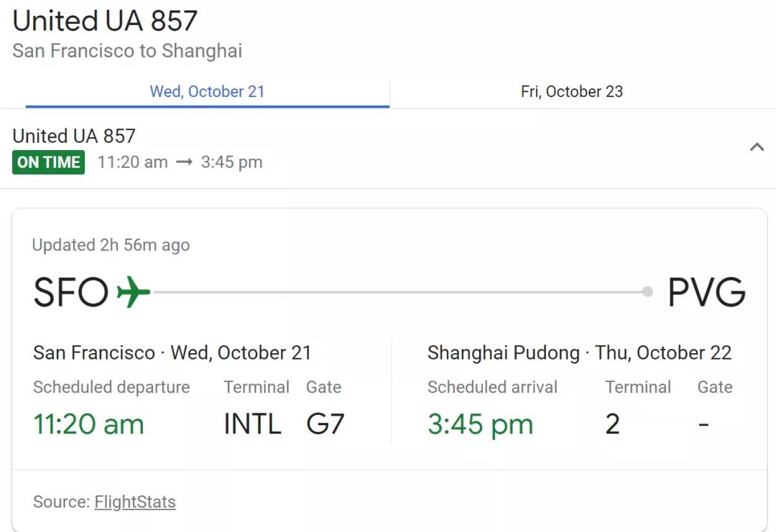Click the PVG airport code

pyautogui.click(x=706, y=293)
